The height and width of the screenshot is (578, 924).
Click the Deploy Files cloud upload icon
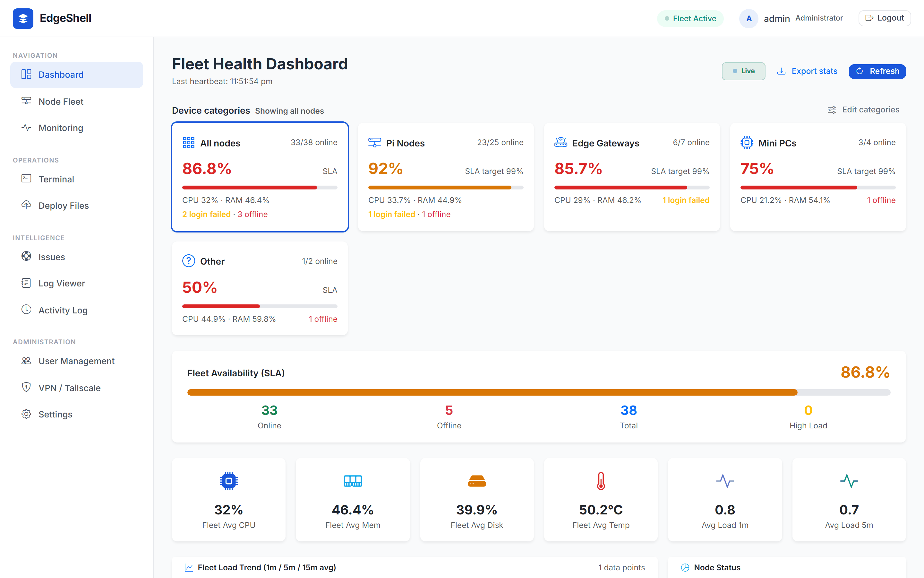pos(26,205)
